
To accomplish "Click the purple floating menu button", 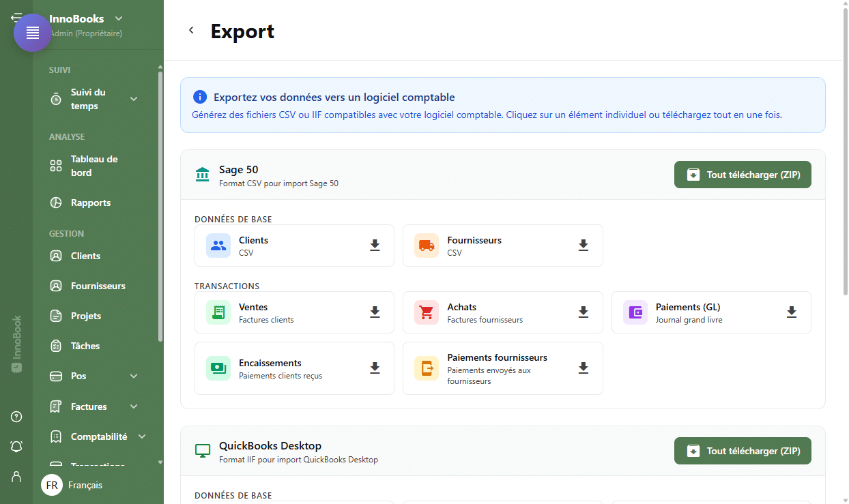I will (x=33, y=33).
